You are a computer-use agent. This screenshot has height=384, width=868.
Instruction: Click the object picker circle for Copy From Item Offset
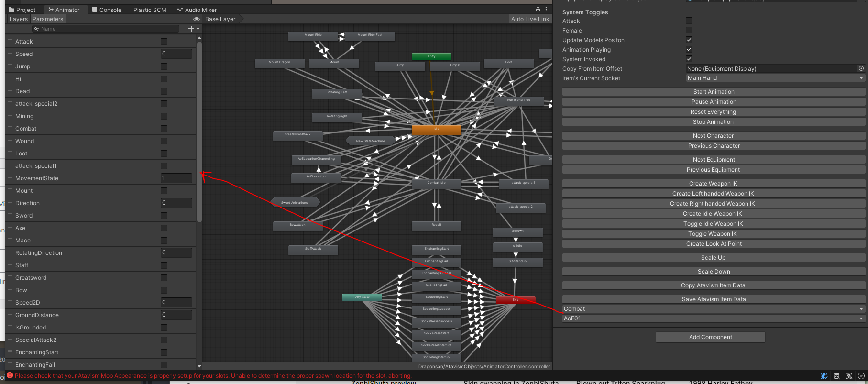coord(861,68)
